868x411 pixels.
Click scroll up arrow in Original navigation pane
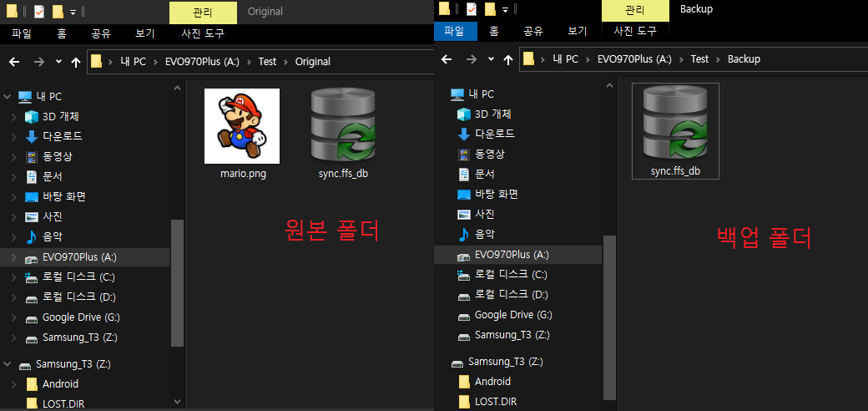point(177,88)
